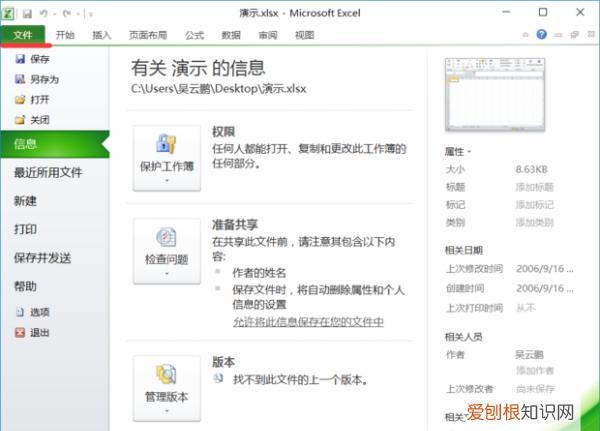
Task: Switch to the 审阅 ribbon tab
Action: pos(268,35)
